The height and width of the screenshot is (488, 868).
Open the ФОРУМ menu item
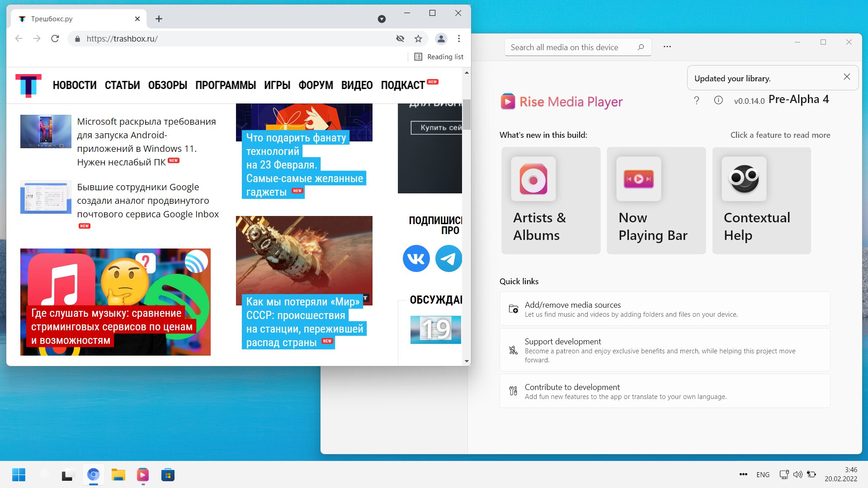[316, 85]
